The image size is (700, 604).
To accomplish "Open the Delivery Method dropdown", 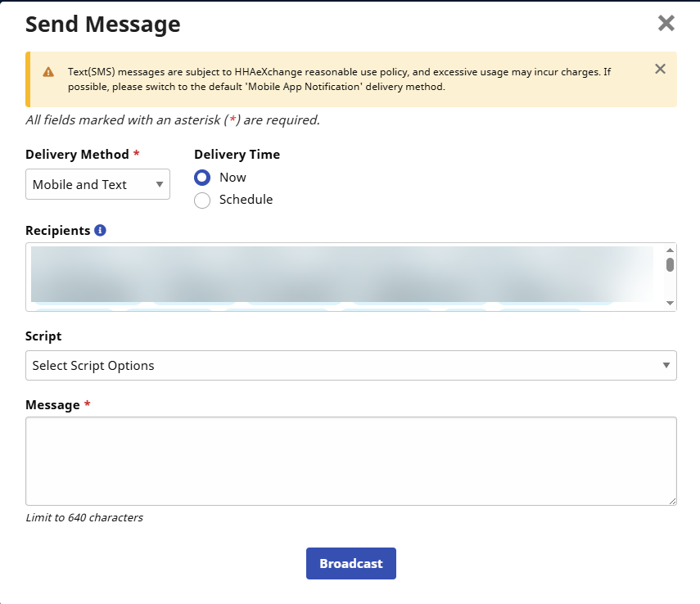I will pos(97,185).
